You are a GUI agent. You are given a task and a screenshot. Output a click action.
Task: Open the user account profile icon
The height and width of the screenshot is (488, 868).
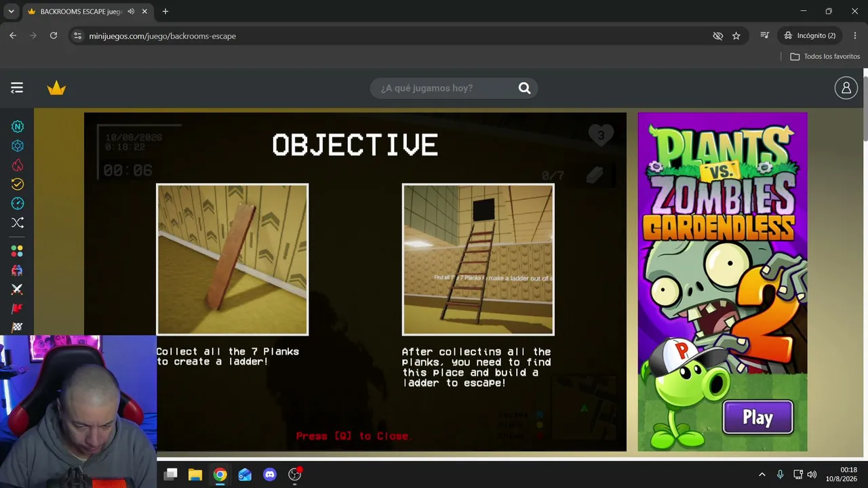(x=846, y=88)
